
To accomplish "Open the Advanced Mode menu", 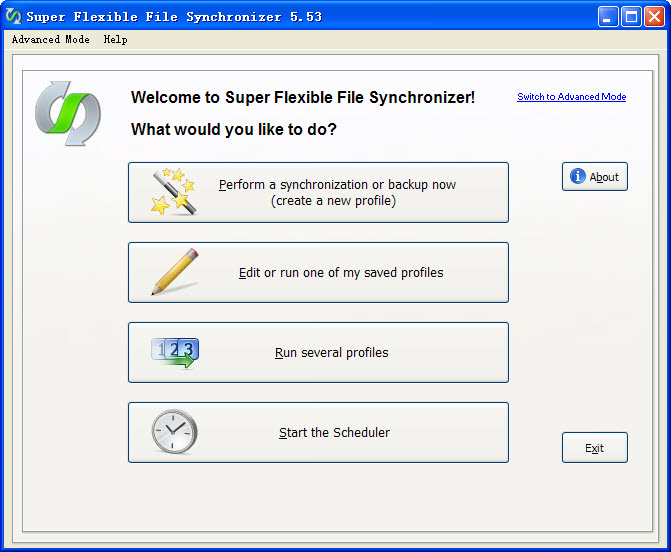I will click(50, 40).
